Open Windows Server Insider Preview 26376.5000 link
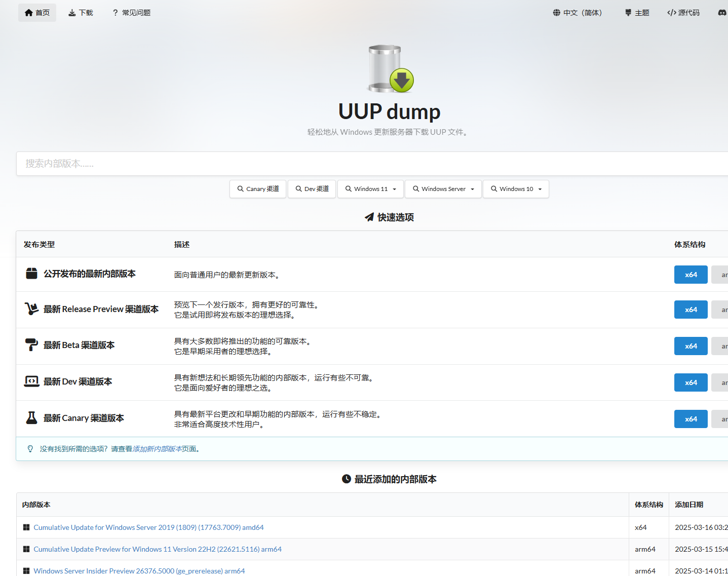The image size is (728, 576). click(139, 571)
